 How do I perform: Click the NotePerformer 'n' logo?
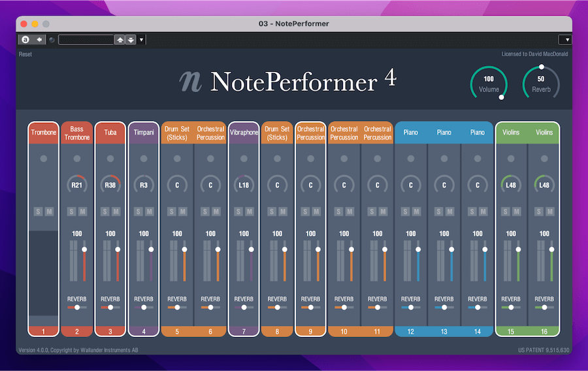(x=191, y=82)
